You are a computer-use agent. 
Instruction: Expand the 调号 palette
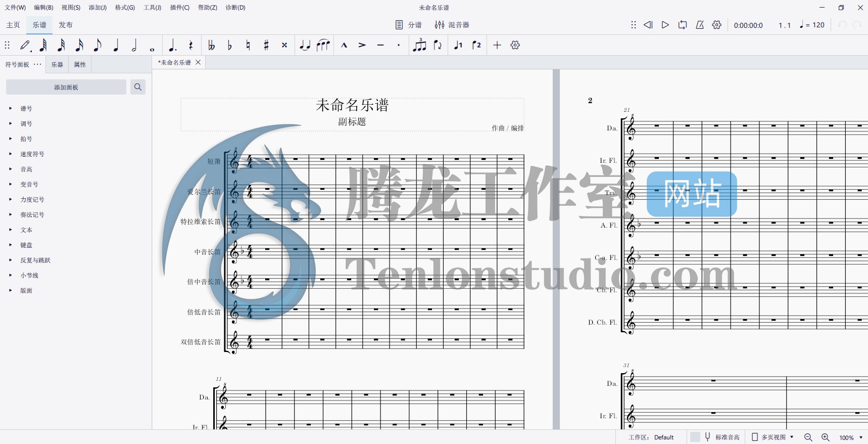[10, 123]
